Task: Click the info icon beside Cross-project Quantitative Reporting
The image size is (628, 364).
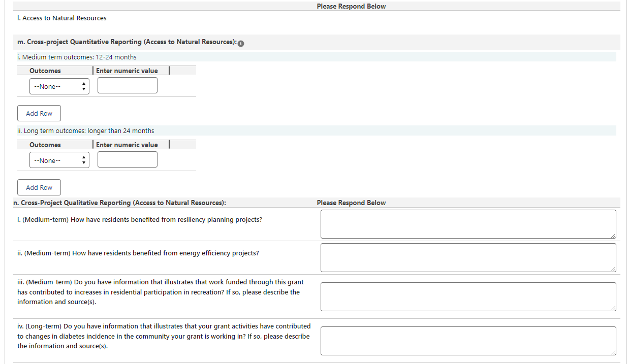Action: (241, 43)
